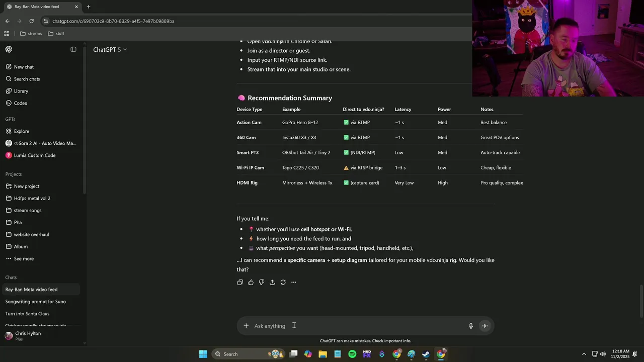644x362 pixels.
Task: Open the Windows Start menu
Action: pyautogui.click(x=203, y=354)
